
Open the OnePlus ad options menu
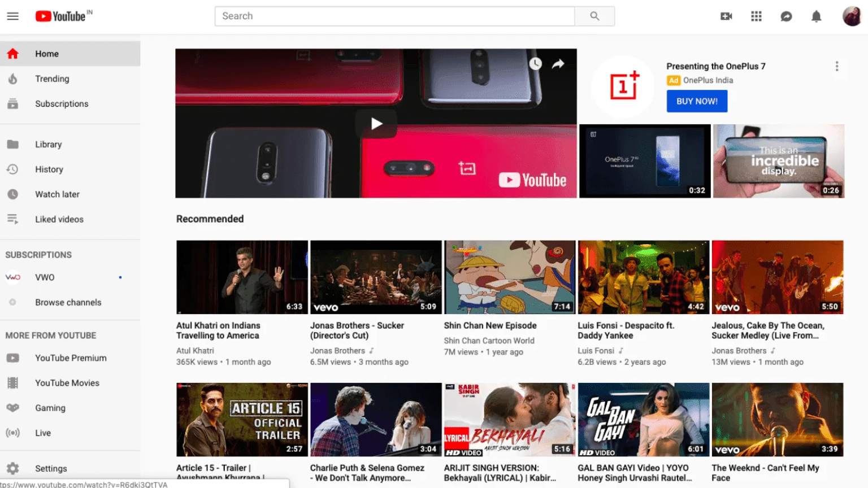[836, 67]
